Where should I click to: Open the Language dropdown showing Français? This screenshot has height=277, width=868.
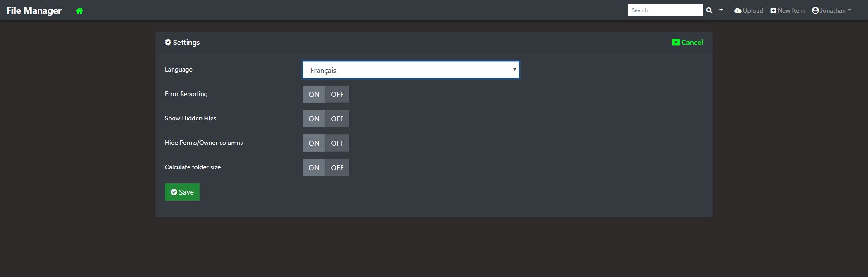[410, 69]
